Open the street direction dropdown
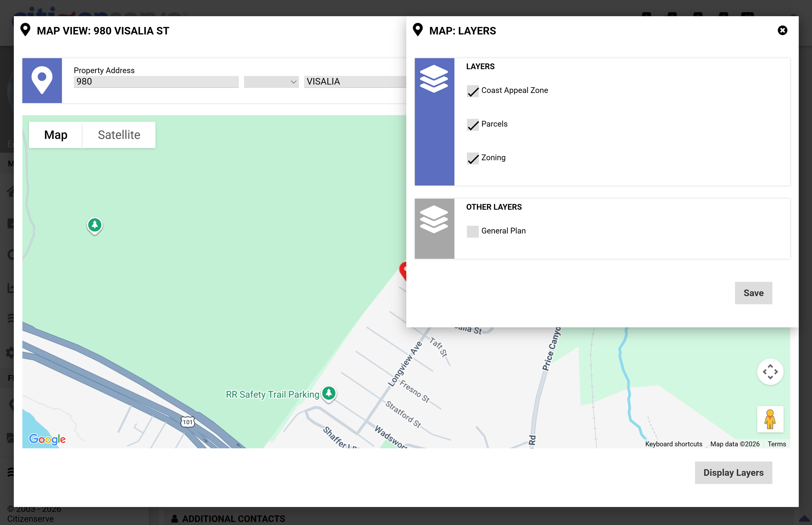812x525 pixels. pyautogui.click(x=271, y=82)
